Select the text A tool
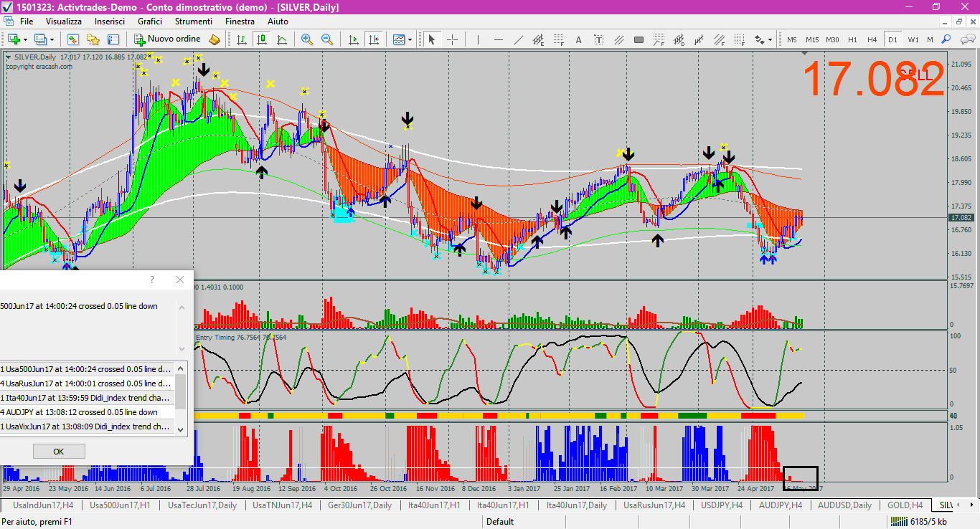980x529 pixels. coord(578,39)
